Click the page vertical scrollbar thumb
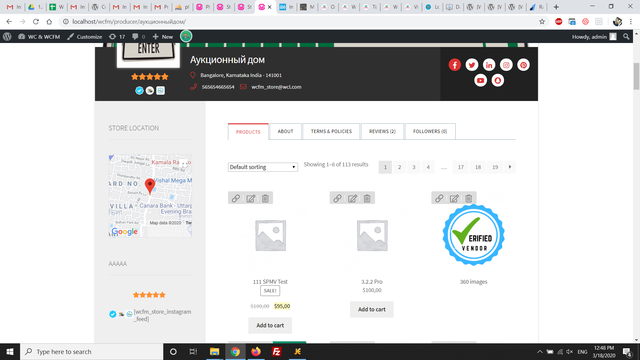This screenshot has height=360, width=640. tap(636, 76)
